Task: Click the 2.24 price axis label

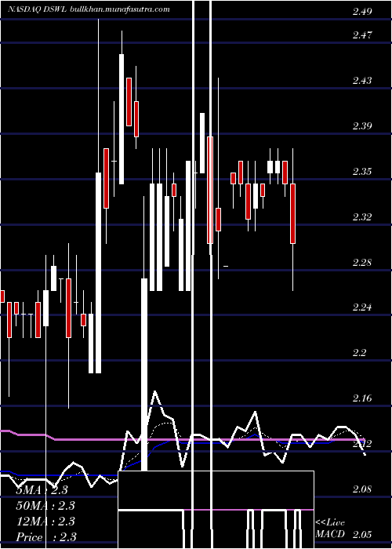Action: (x=362, y=307)
